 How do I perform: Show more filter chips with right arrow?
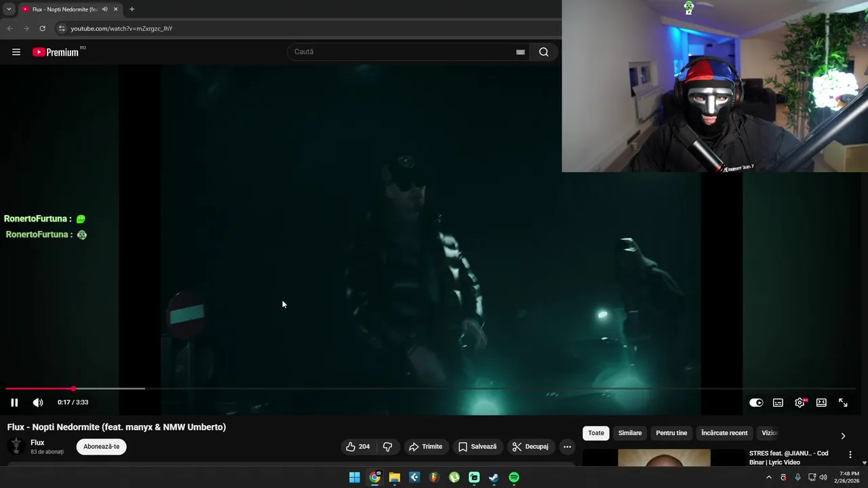click(843, 436)
